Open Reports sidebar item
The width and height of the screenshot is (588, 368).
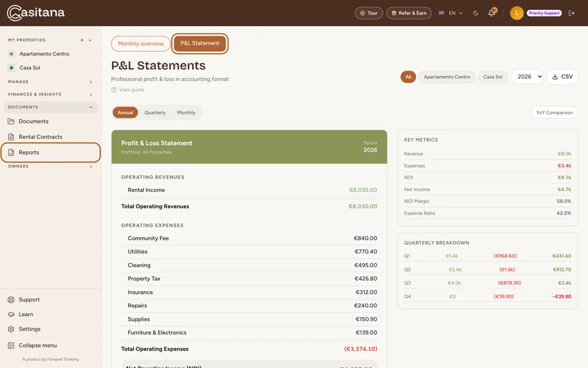[51, 153]
